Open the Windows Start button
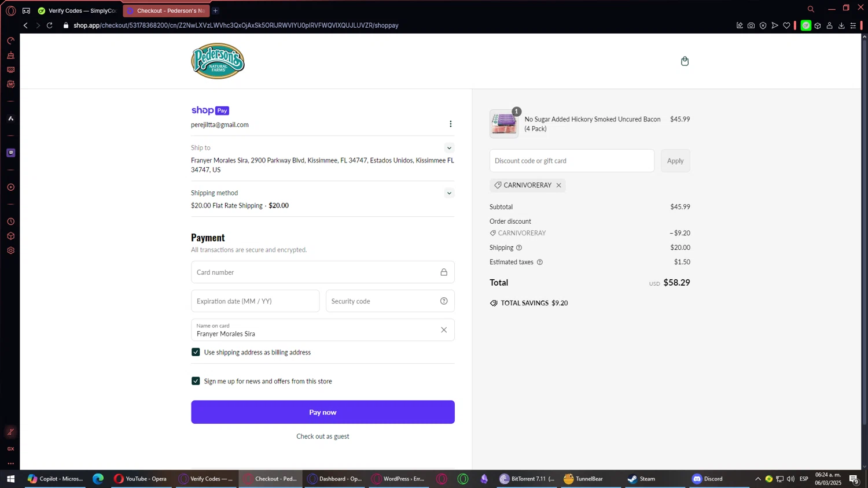Screen dimensions: 868x488 (10, 479)
